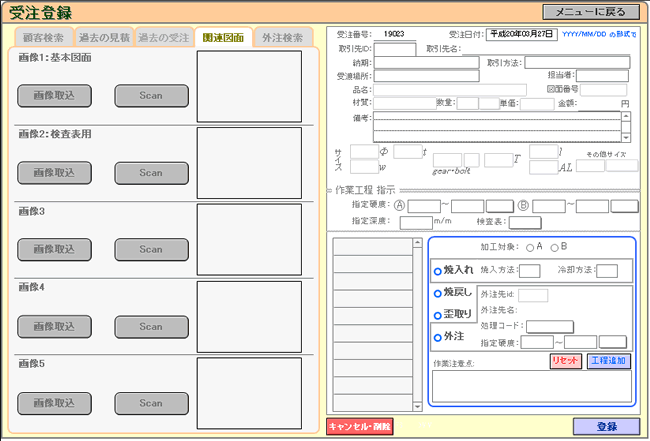
Task: Choose the 外注 process option
Action: [438, 337]
